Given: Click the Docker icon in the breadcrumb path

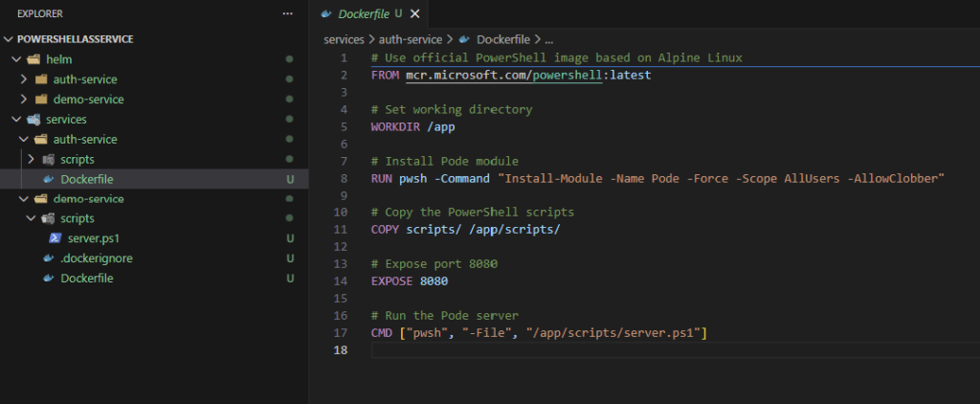Looking at the screenshot, I should coord(464,40).
